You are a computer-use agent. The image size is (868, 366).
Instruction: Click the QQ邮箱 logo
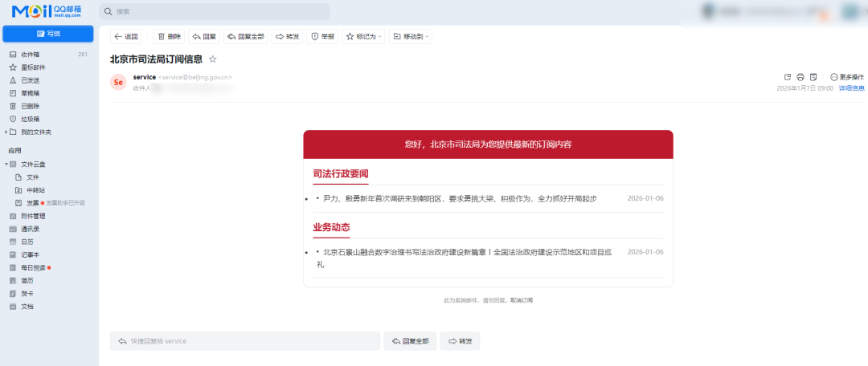point(47,11)
